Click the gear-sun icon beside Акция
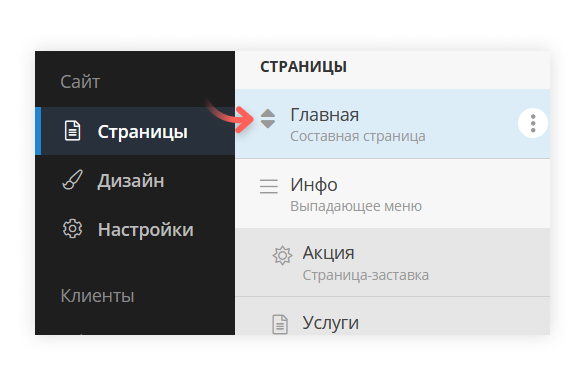The image size is (586, 387). pos(282,256)
